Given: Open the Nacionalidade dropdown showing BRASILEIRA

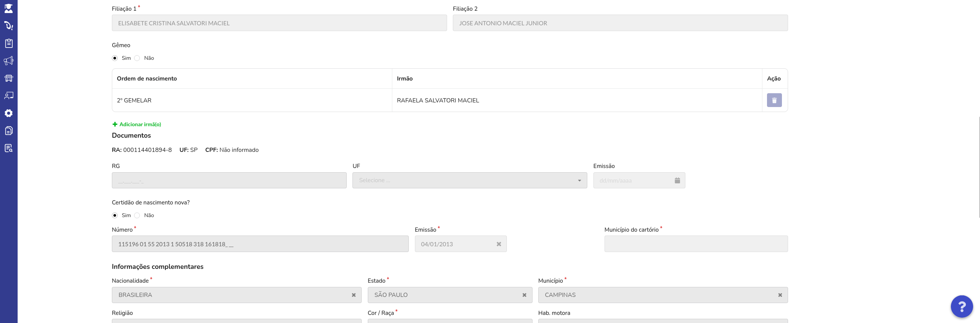Looking at the screenshot, I should point(236,295).
